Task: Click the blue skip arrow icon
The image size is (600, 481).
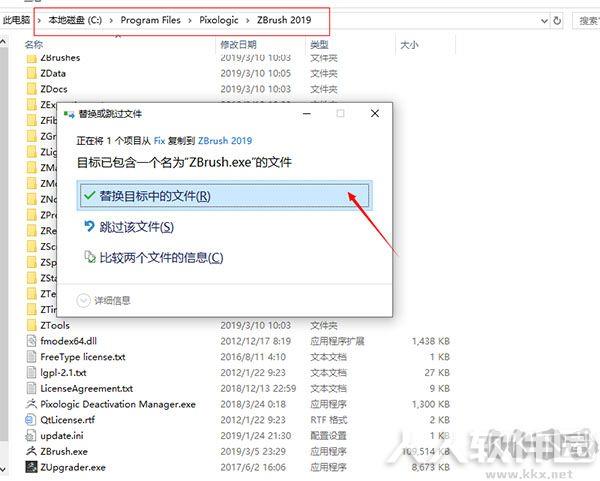Action: click(x=89, y=226)
